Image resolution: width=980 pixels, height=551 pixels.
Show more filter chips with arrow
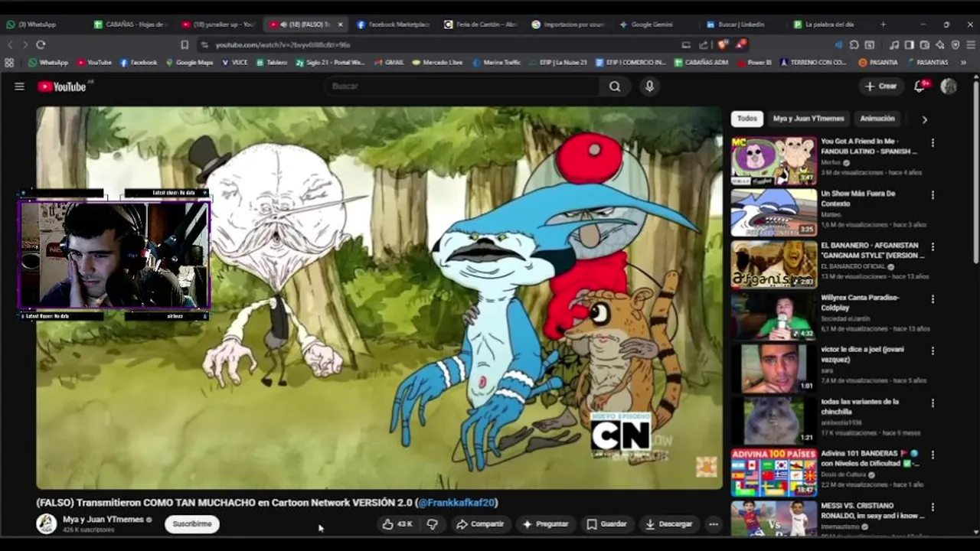[924, 119]
